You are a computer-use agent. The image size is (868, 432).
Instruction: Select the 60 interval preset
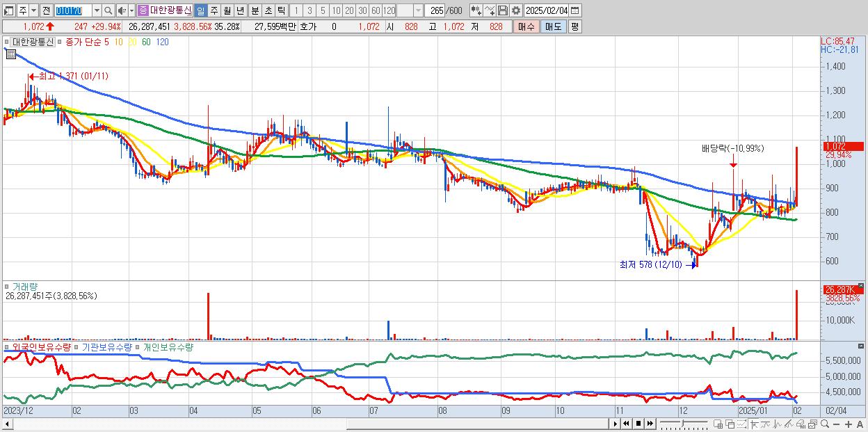click(376, 10)
